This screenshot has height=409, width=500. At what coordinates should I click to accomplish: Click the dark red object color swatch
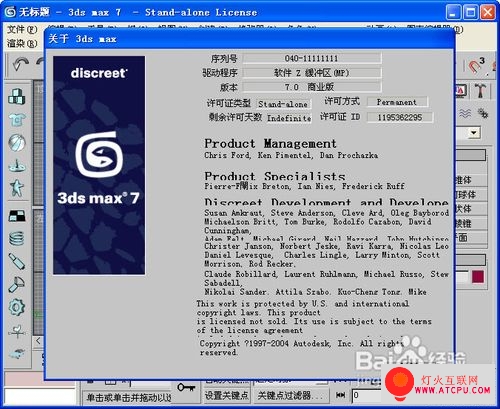point(478,277)
